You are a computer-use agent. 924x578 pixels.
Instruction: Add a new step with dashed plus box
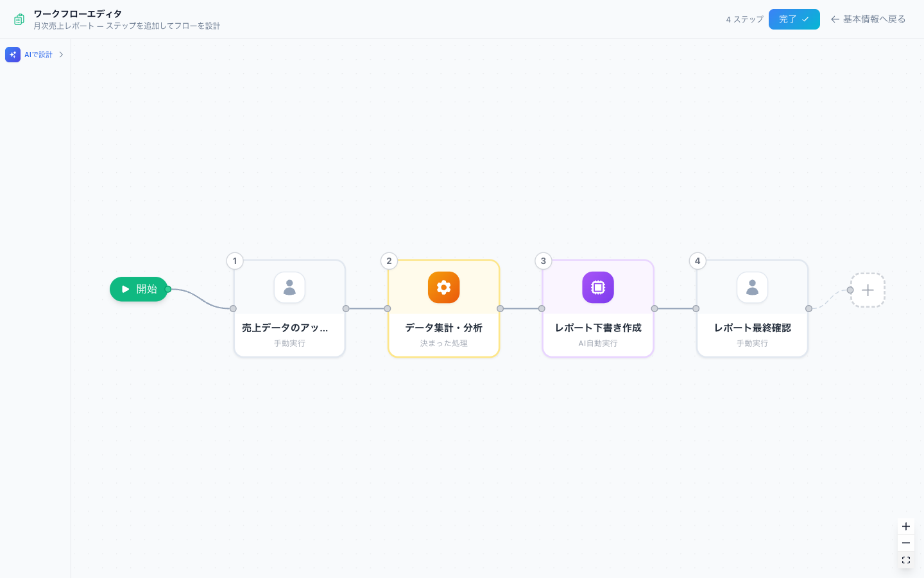click(868, 290)
